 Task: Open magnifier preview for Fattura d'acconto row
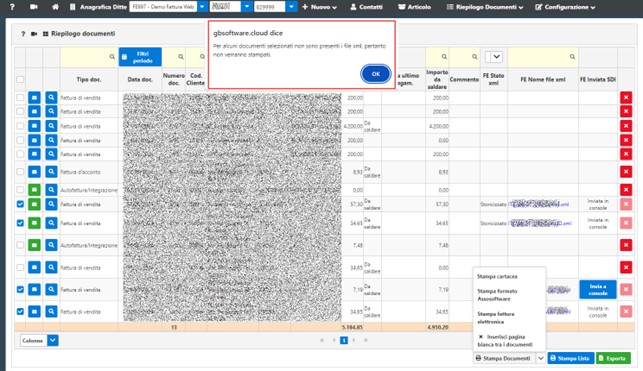pyautogui.click(x=51, y=172)
